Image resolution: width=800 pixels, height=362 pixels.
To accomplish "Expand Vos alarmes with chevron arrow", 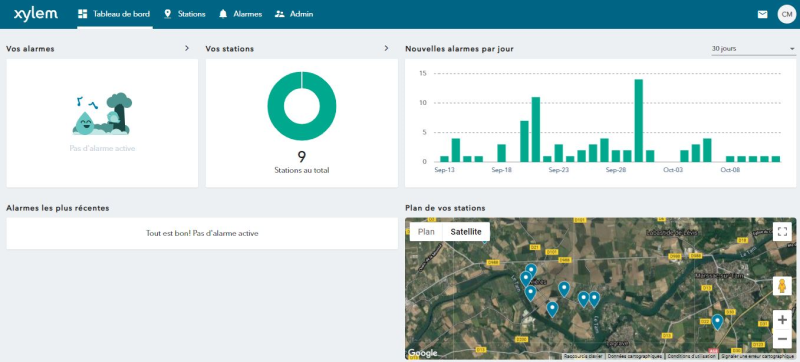I will pyautogui.click(x=187, y=48).
